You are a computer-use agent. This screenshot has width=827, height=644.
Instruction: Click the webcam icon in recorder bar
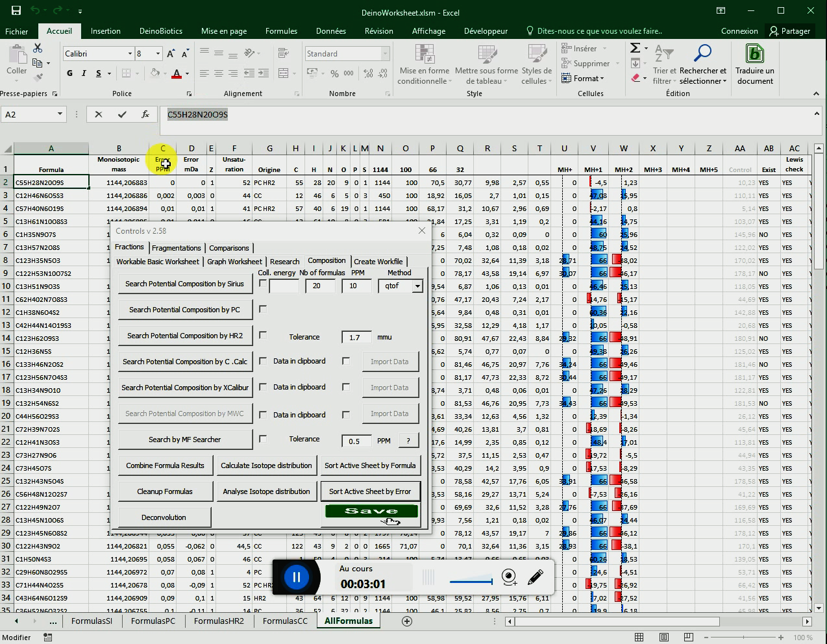[510, 577]
